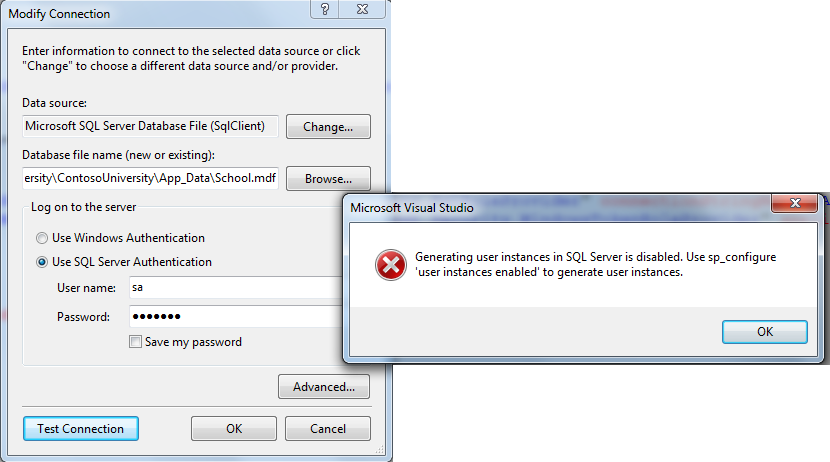Click the question mark help button
Screen dimensions: 830x462
click(x=325, y=9)
